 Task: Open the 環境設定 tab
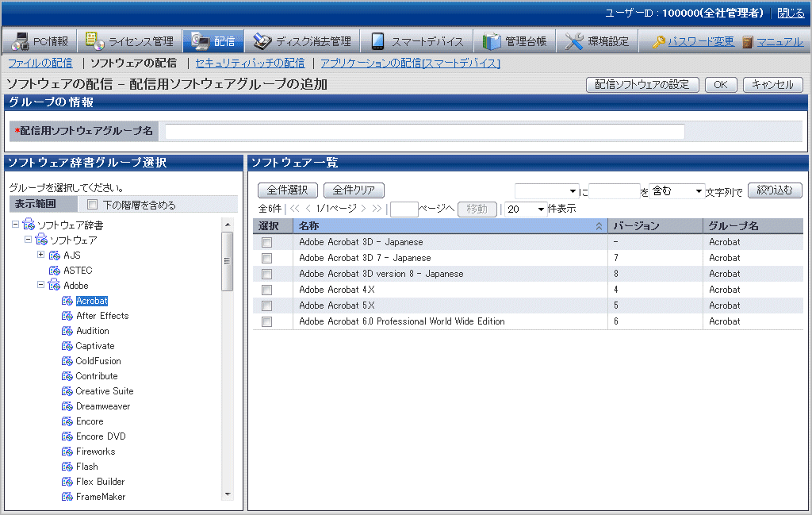pyautogui.click(x=596, y=41)
